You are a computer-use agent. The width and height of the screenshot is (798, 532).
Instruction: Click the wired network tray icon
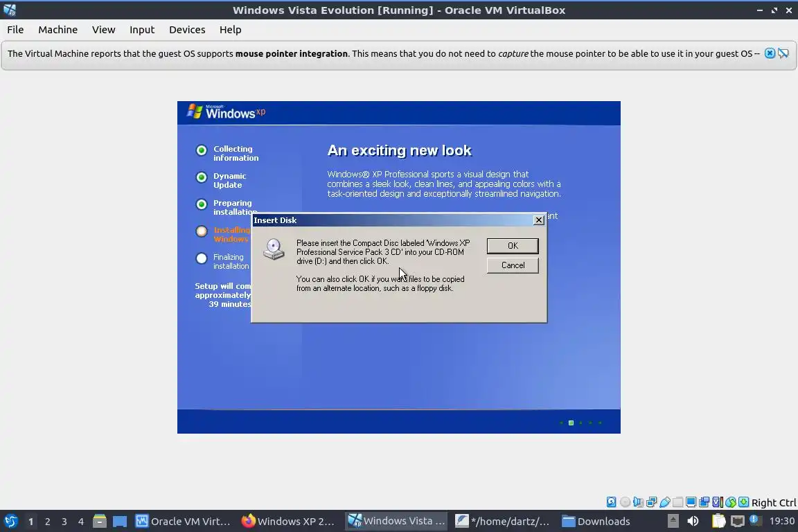pos(738,522)
